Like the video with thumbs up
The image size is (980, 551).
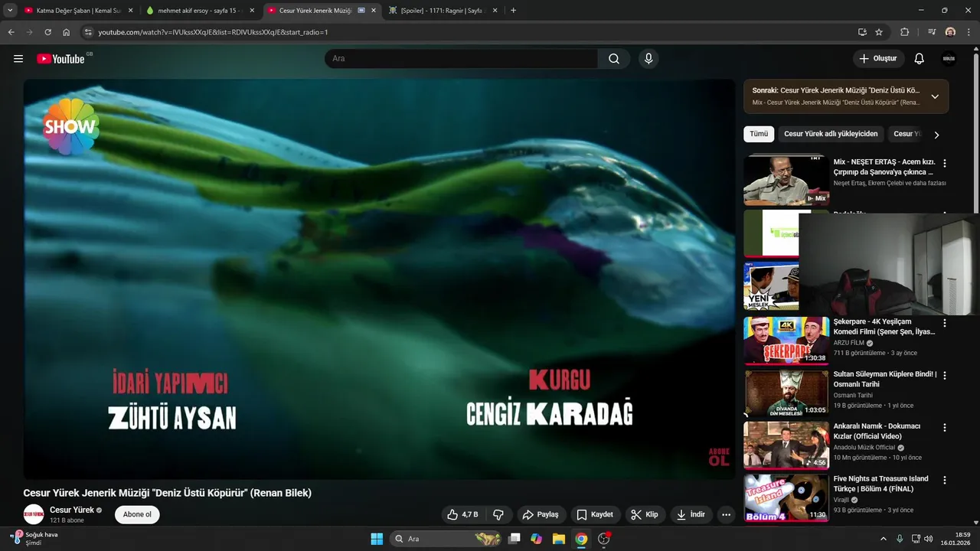tap(463, 514)
